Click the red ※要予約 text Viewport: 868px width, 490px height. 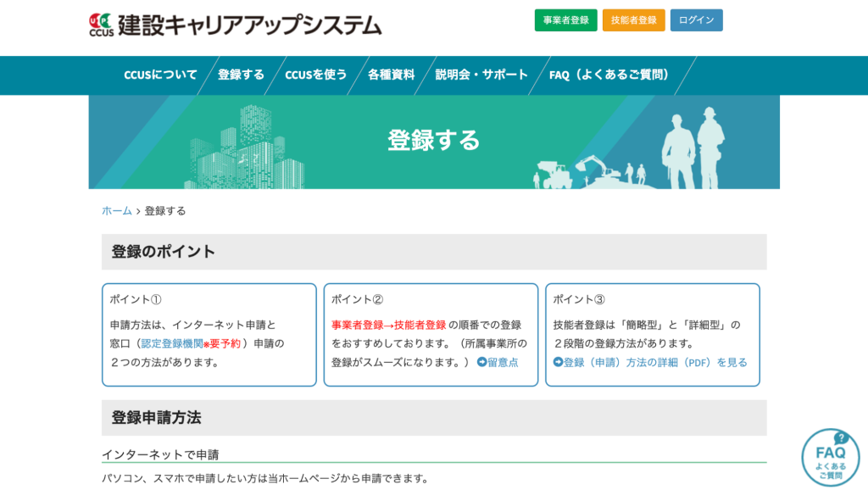point(222,344)
